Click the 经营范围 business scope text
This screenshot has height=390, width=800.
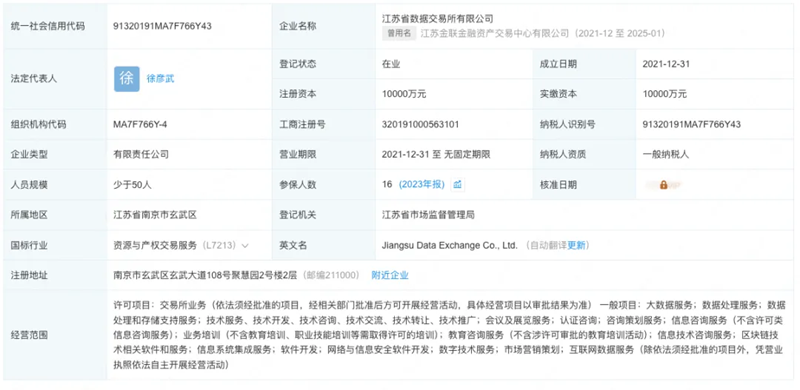(450, 335)
